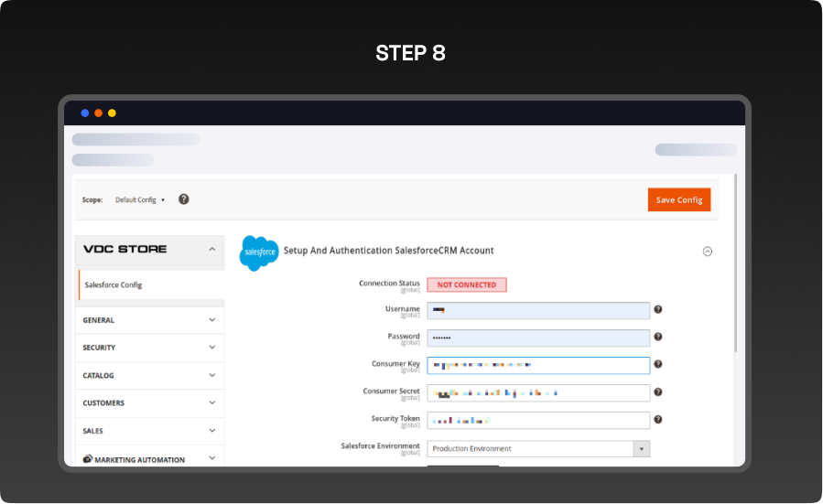This screenshot has height=504, width=823.
Task: Click the help icon beside Password field
Action: [657, 337]
